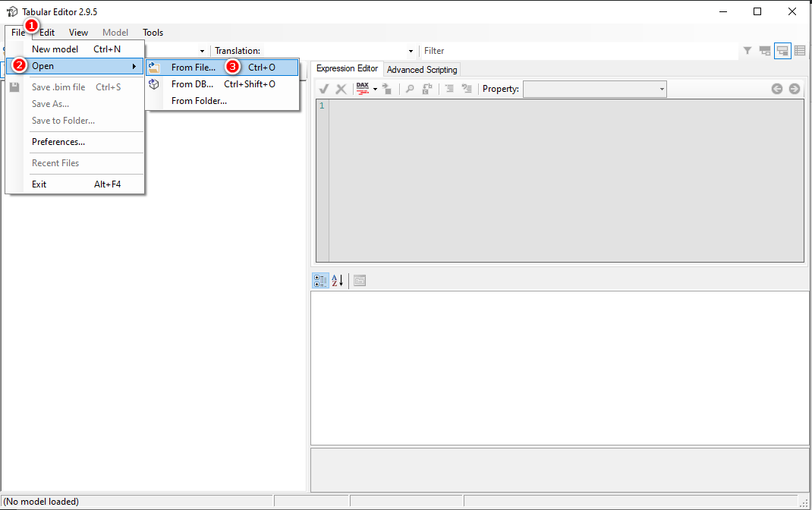Open Preferences... from File menu
Viewport: 812px width, 510px height.
pos(76,142)
